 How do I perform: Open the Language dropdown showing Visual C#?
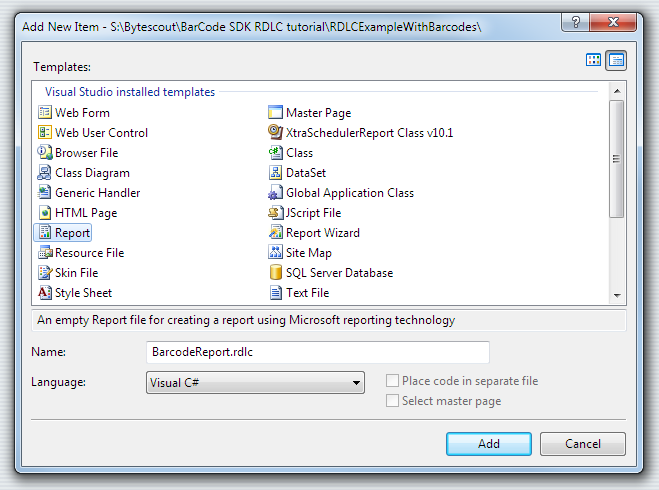tap(255, 382)
